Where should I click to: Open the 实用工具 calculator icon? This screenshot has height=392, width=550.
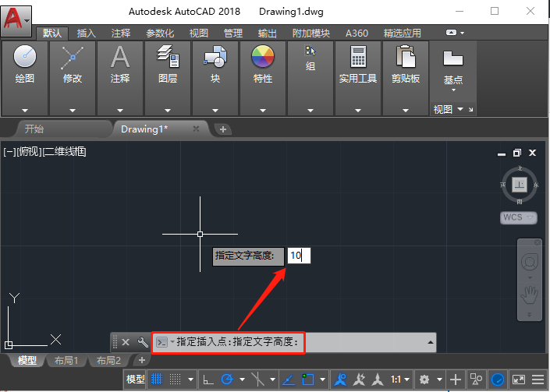(x=358, y=58)
